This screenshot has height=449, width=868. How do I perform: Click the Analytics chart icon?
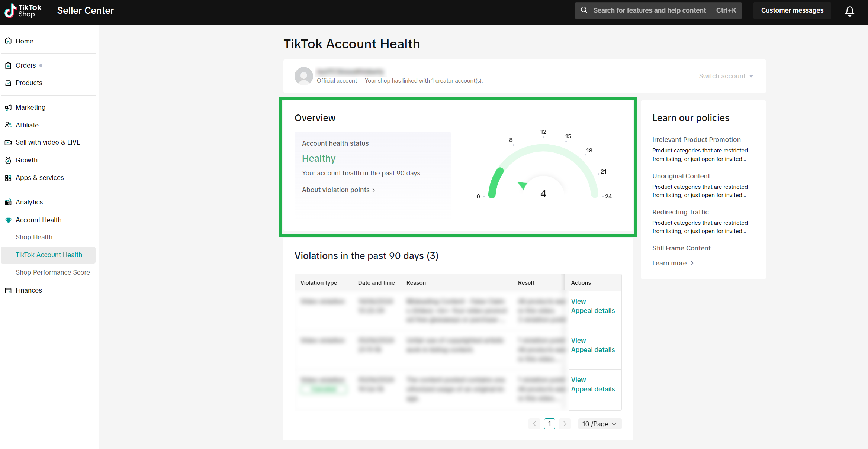pos(8,202)
